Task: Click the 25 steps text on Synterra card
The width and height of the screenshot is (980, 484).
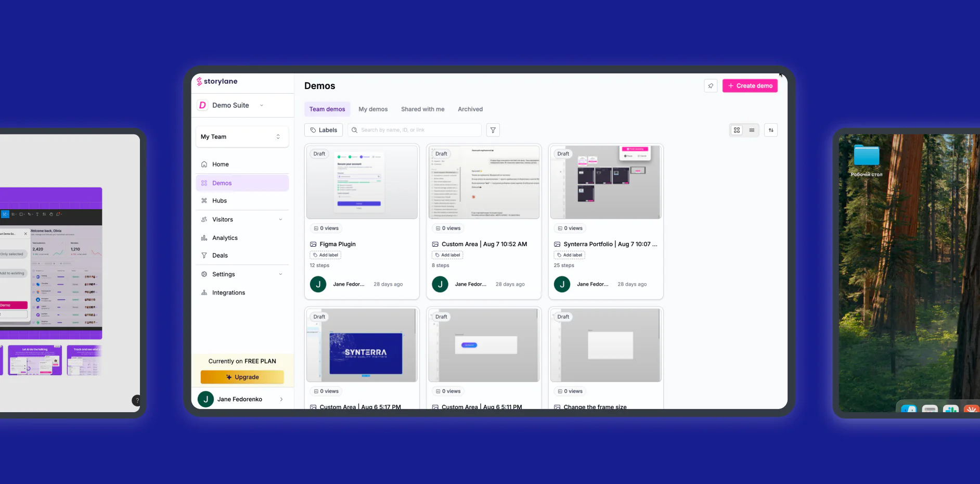Action: [x=564, y=265]
